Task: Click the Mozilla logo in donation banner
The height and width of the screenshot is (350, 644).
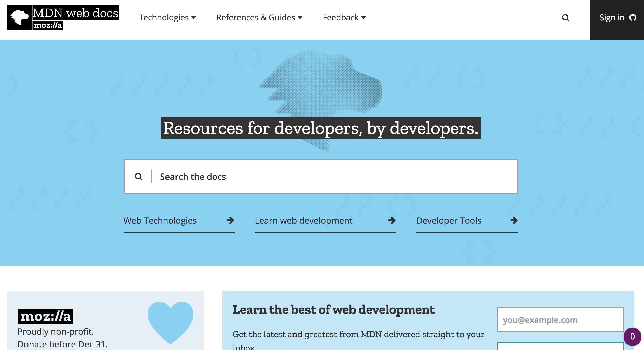Action: click(45, 316)
